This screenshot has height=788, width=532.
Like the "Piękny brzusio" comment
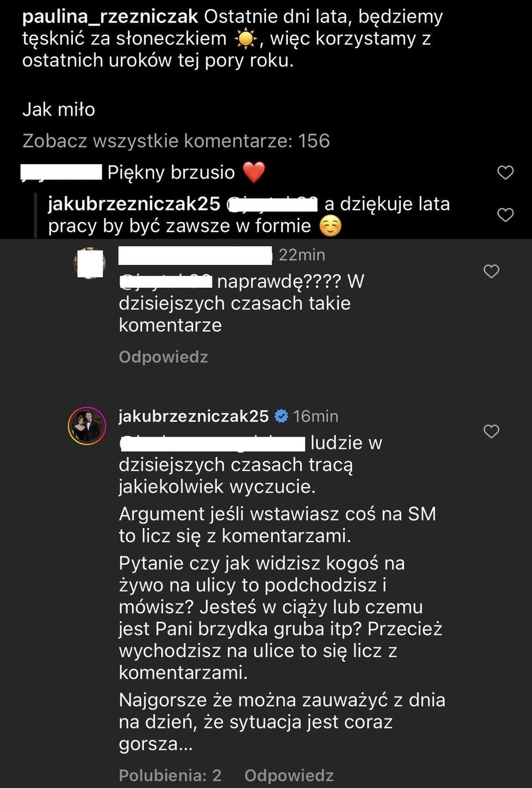pyautogui.click(x=505, y=173)
